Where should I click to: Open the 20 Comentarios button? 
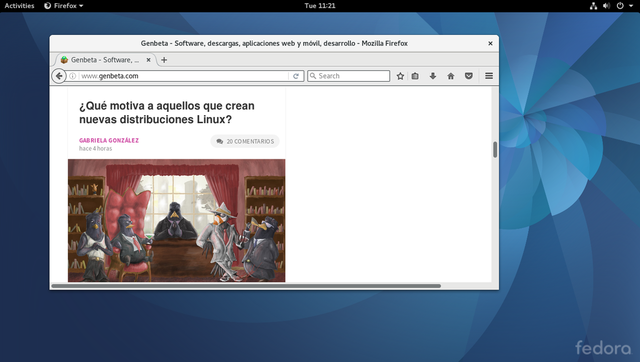(x=245, y=141)
